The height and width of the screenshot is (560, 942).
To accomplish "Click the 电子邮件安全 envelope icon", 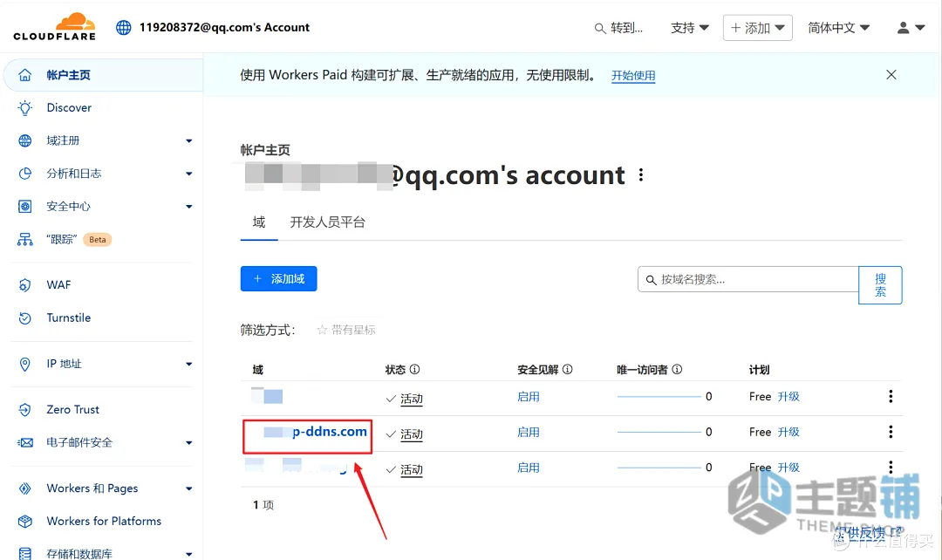I will 24,443.
